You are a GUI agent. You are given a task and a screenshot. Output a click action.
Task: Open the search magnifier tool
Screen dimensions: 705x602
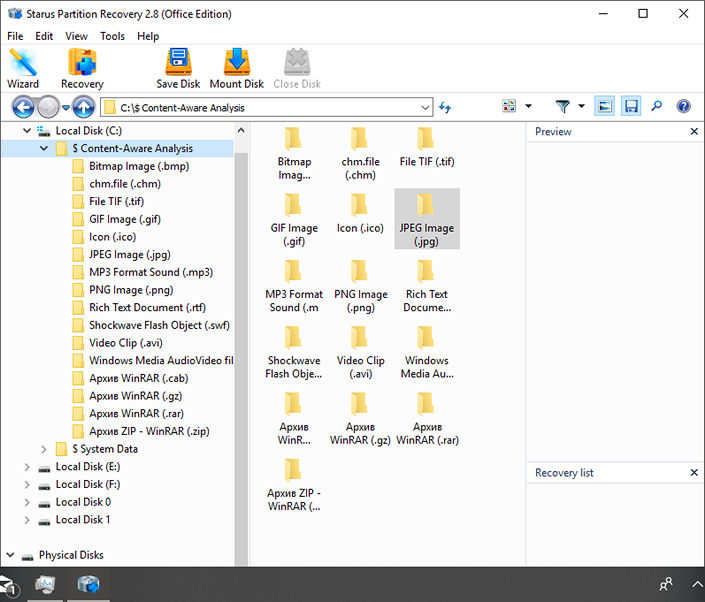[656, 106]
